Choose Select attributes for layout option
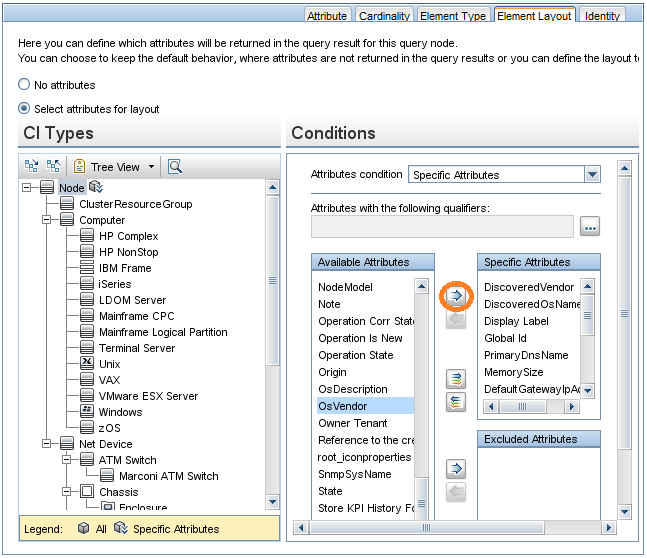The height and width of the screenshot is (558, 647). [25, 109]
